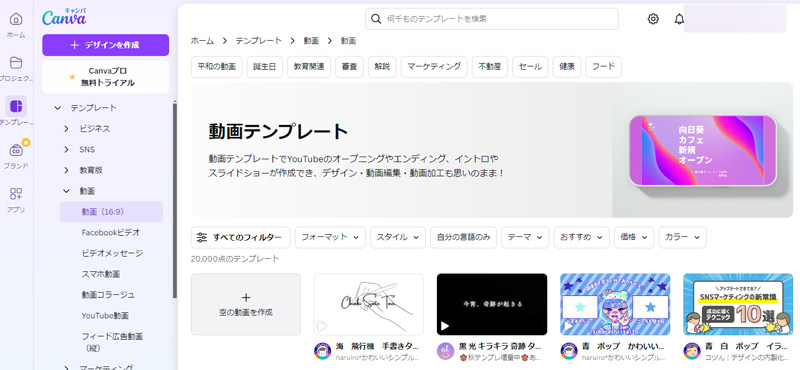Select Facebookビデオ in sidebar

pyautogui.click(x=112, y=232)
